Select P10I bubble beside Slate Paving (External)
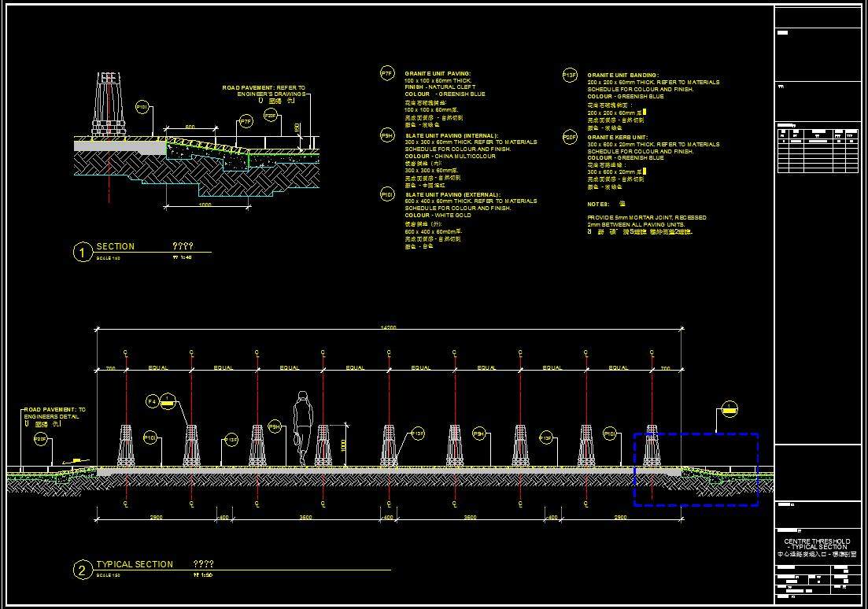The width and height of the screenshot is (868, 609). point(386,194)
